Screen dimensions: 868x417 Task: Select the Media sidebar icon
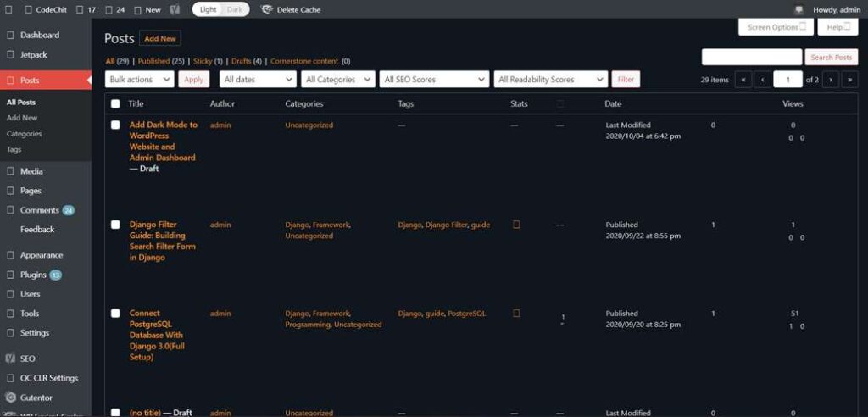pyautogui.click(x=9, y=172)
